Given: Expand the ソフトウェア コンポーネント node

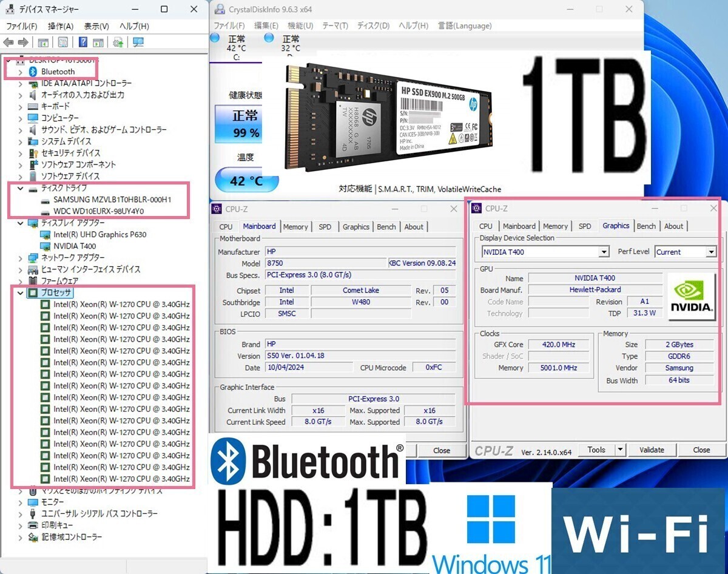Looking at the screenshot, I should click(x=20, y=164).
